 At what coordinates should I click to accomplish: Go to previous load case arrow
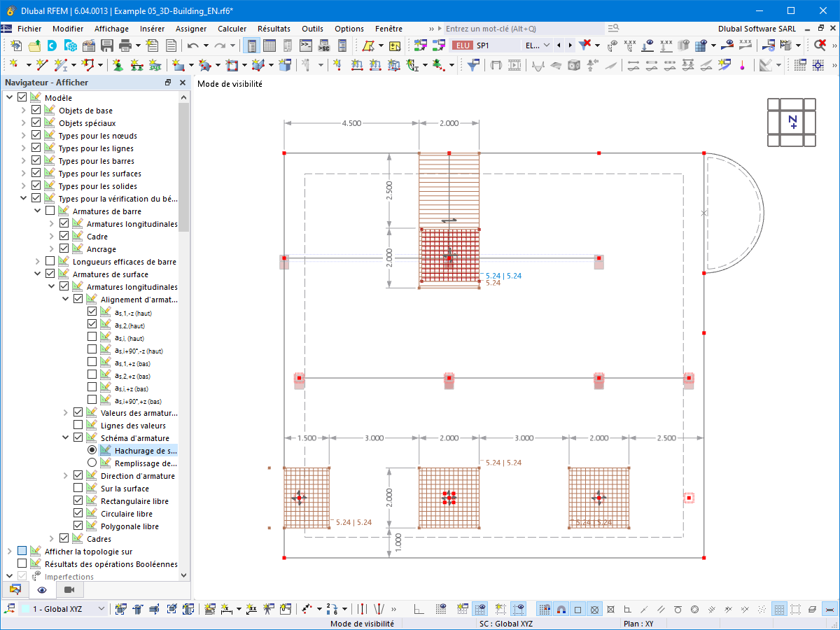click(x=559, y=45)
